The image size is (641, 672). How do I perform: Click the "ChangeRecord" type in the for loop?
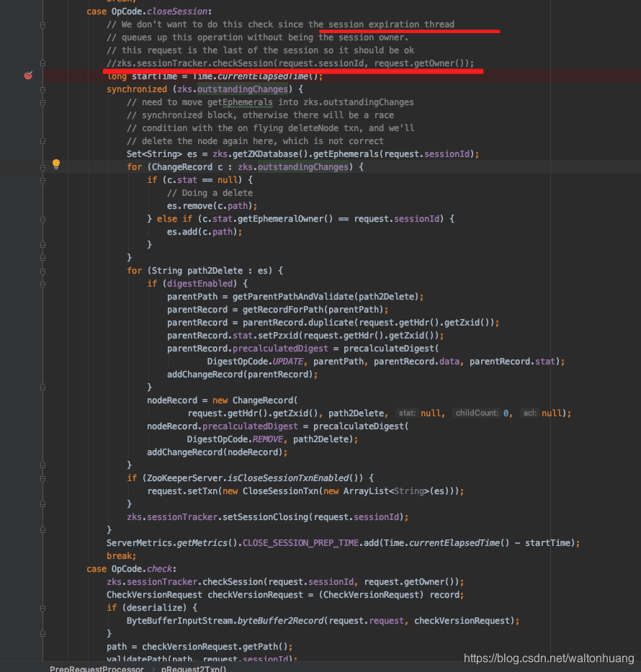tap(182, 167)
